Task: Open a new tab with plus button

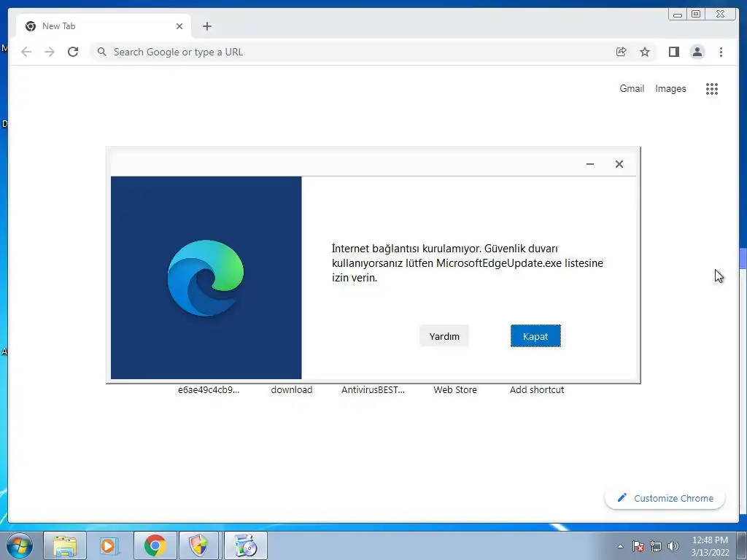Action: pyautogui.click(x=206, y=26)
